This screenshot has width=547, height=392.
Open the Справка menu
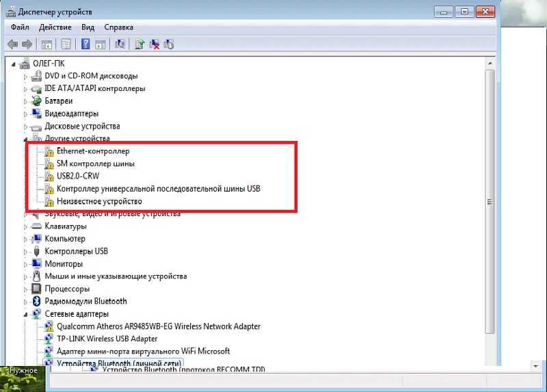118,27
